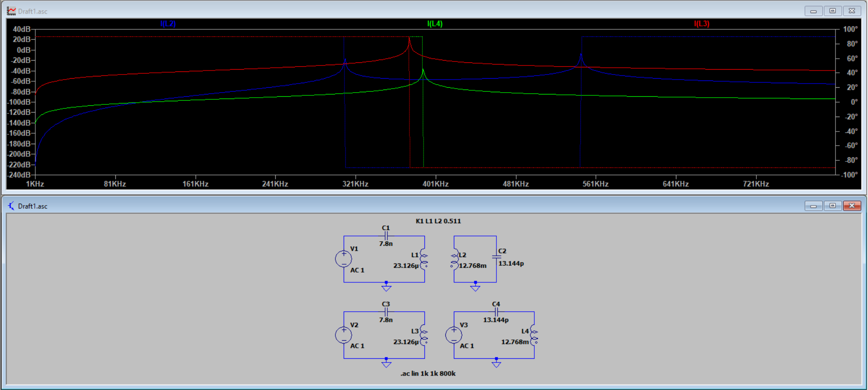Viewport: 868px width, 390px height.
Task: Close the schematic Draft1.asc window
Action: pyautogui.click(x=852, y=206)
